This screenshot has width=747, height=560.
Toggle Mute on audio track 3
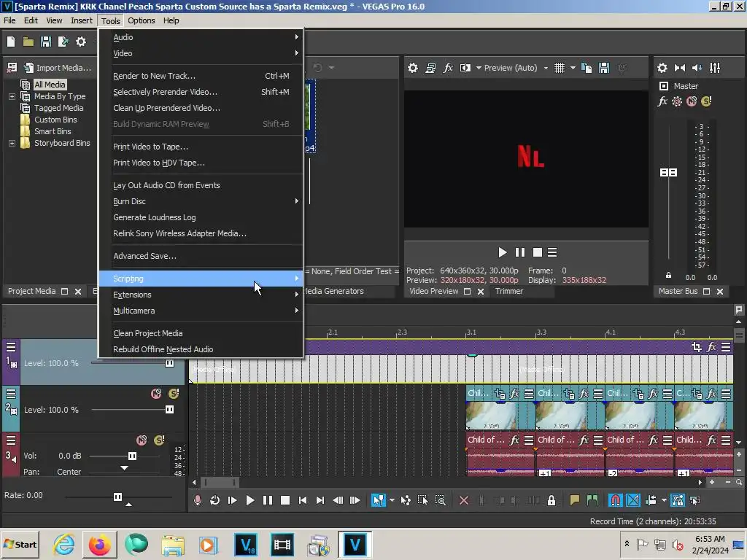tap(142, 440)
